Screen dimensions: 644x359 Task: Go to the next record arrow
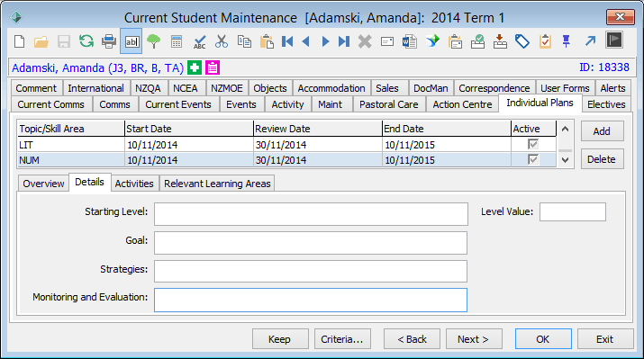coord(325,41)
